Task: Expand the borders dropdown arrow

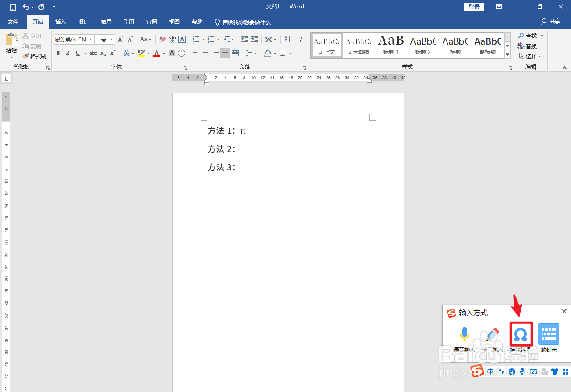Action: click(290, 53)
